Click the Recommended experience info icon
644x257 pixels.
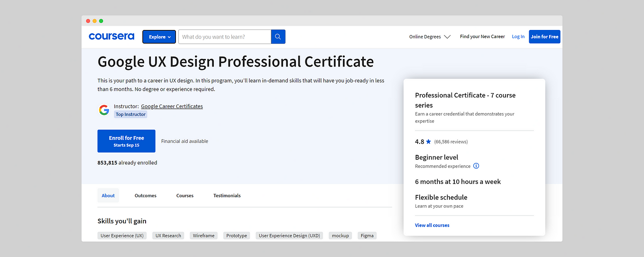pyautogui.click(x=476, y=166)
